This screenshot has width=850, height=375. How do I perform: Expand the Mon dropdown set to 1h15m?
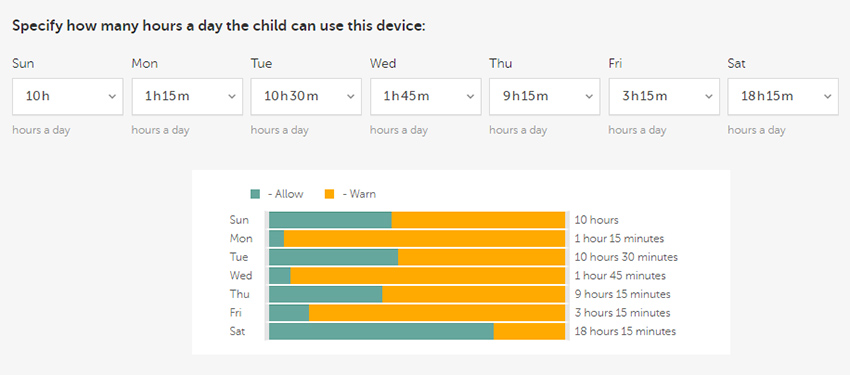tap(187, 96)
